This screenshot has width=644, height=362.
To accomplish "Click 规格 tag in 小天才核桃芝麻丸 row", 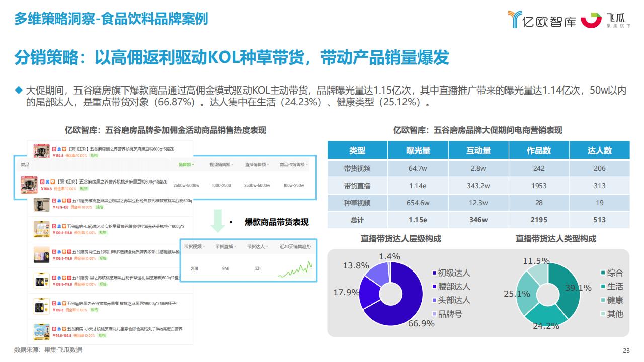I will pos(102,335).
